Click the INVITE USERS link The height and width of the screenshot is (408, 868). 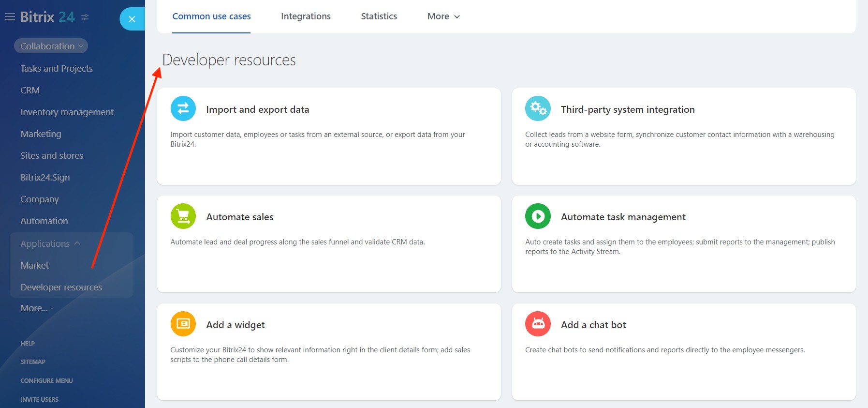(x=39, y=399)
